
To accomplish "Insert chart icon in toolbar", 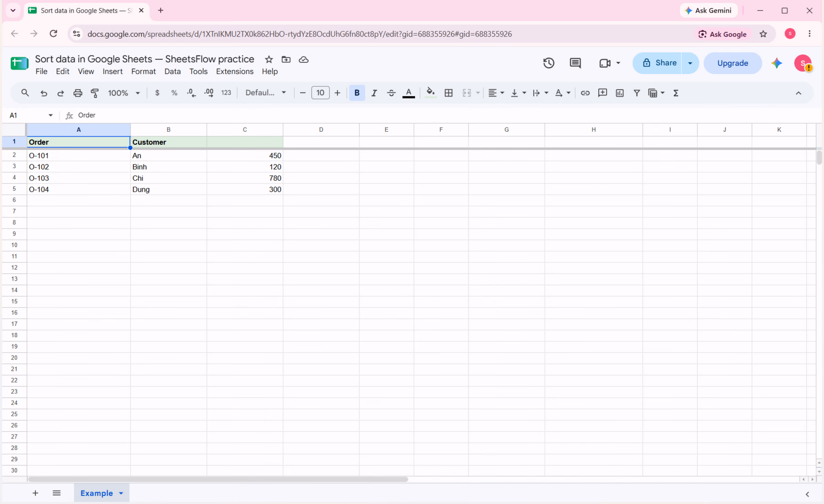I will coord(620,93).
